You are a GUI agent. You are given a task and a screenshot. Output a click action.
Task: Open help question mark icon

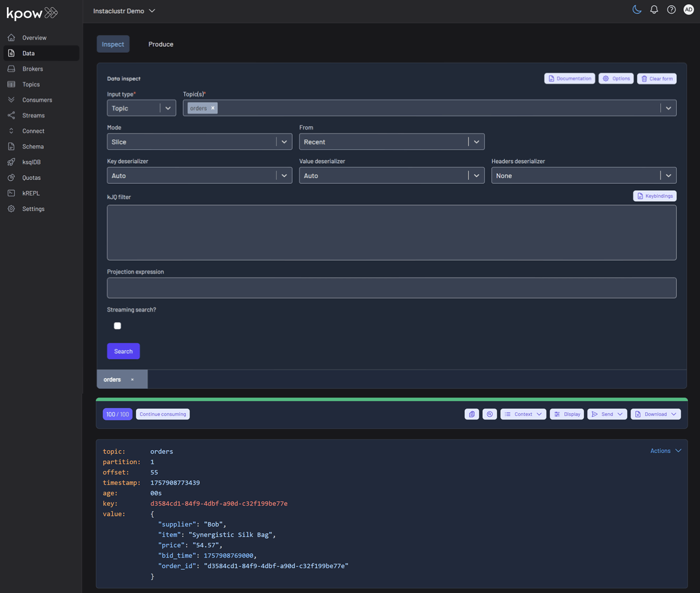click(x=671, y=10)
